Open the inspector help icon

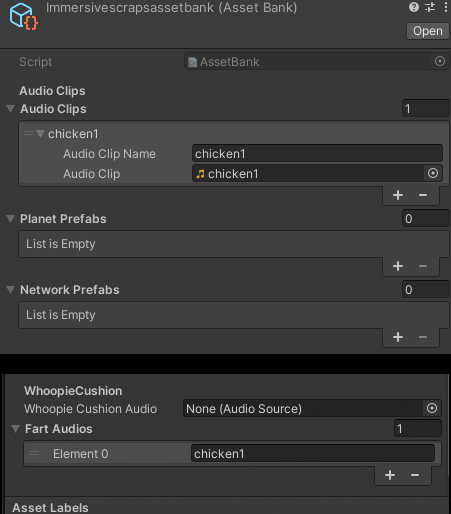(414, 7)
